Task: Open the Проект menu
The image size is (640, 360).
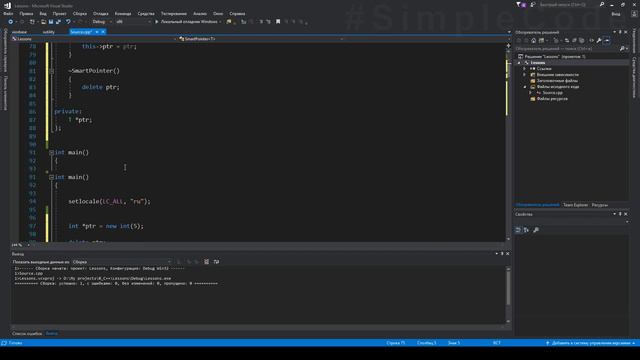Action: click(x=59, y=13)
